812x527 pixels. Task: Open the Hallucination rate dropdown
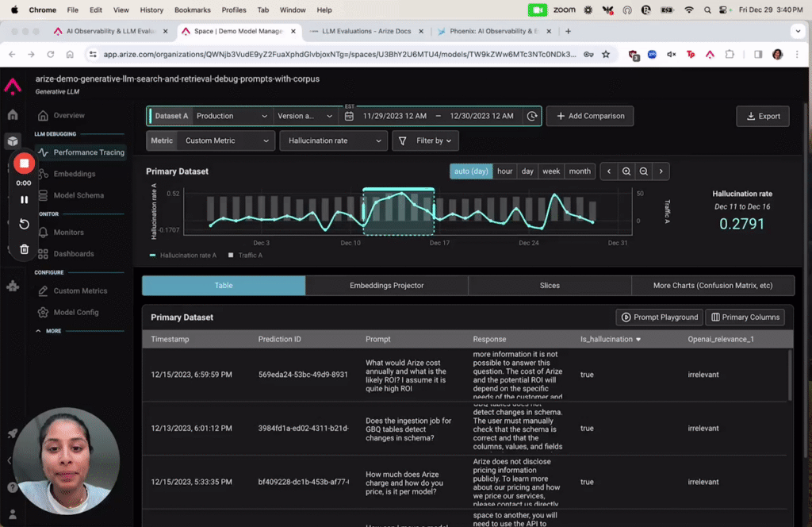pyautogui.click(x=334, y=140)
